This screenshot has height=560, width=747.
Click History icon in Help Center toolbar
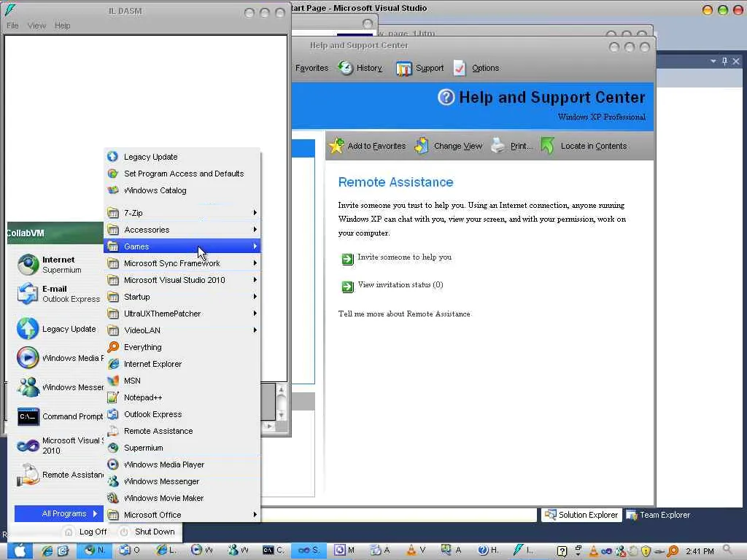click(346, 68)
